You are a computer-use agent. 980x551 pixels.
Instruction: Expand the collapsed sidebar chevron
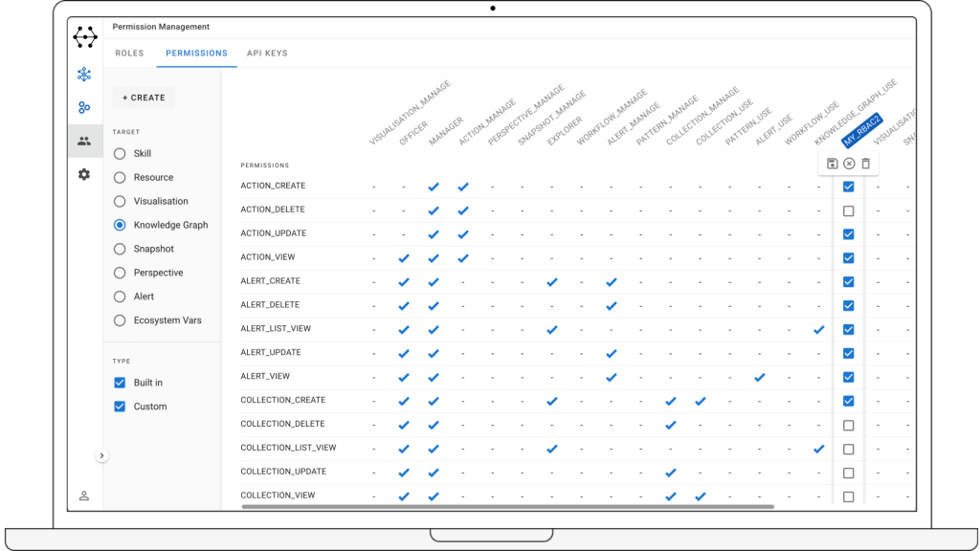pyautogui.click(x=101, y=456)
